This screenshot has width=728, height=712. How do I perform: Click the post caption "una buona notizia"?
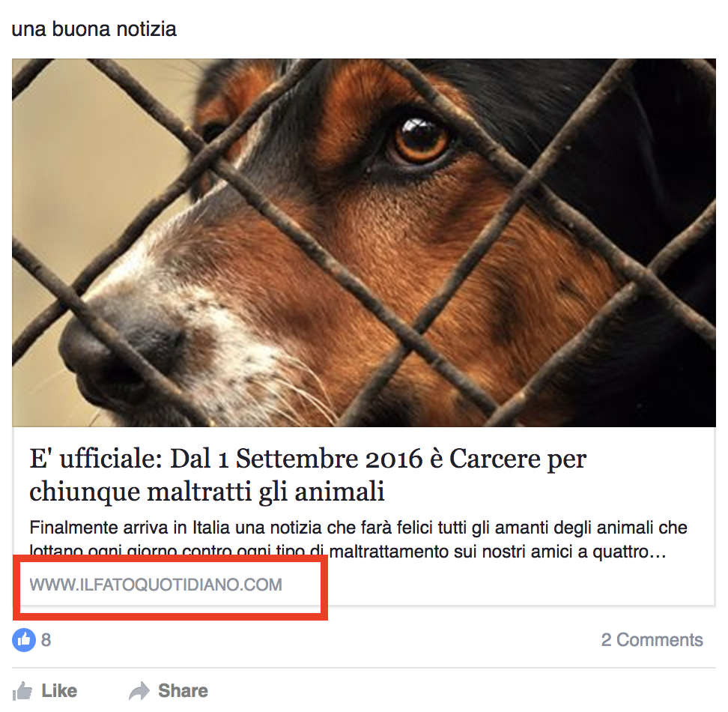click(94, 28)
